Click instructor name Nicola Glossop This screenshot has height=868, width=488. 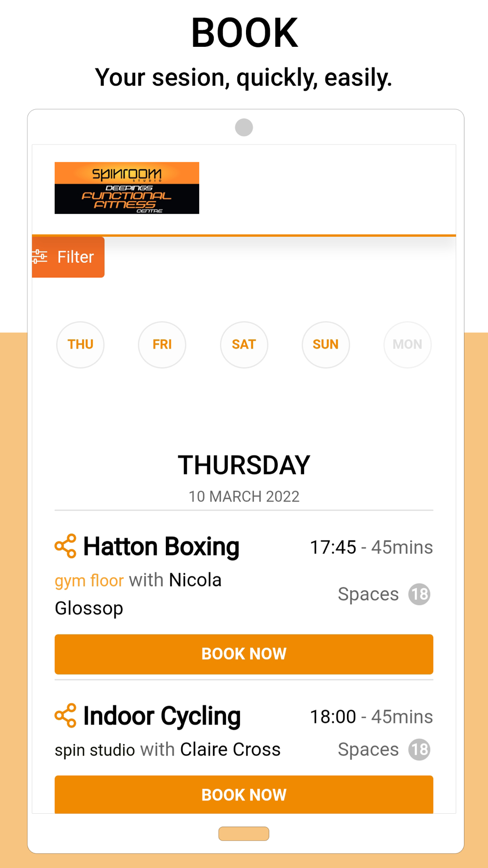point(195,580)
